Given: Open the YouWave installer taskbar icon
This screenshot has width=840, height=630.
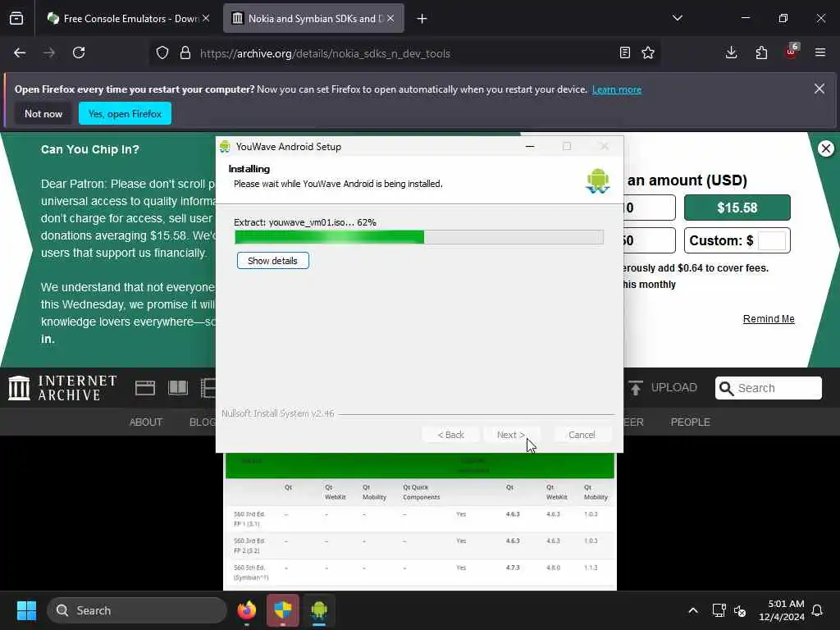Looking at the screenshot, I should coord(319,610).
